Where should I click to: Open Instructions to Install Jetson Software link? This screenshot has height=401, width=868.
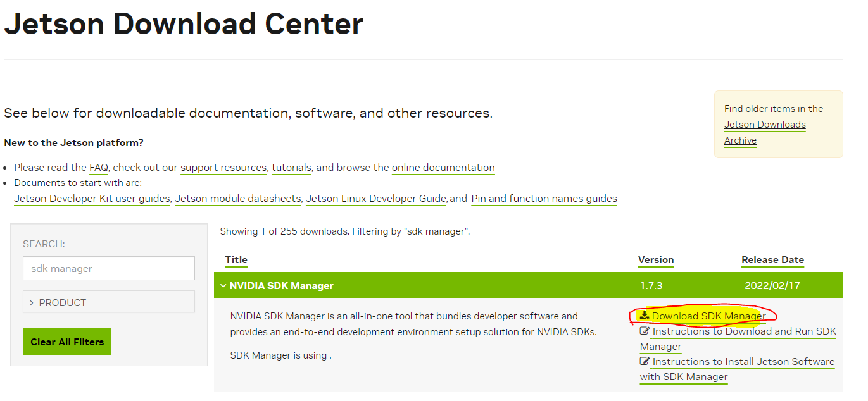(x=738, y=369)
